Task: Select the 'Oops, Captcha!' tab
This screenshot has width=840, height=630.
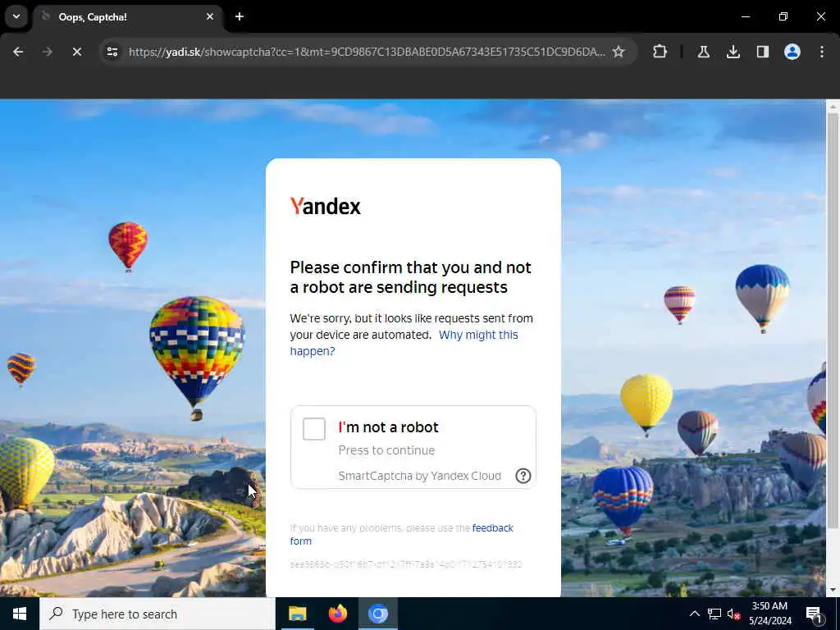Action: tap(129, 16)
